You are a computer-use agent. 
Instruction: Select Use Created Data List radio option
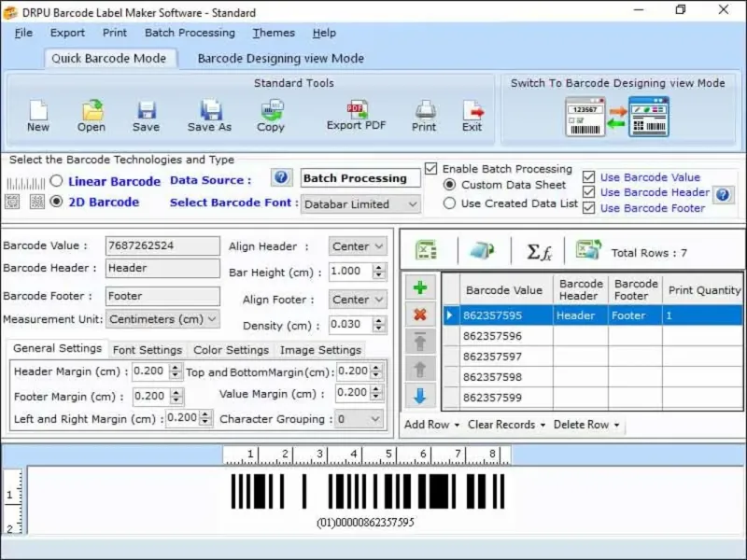pyautogui.click(x=449, y=203)
